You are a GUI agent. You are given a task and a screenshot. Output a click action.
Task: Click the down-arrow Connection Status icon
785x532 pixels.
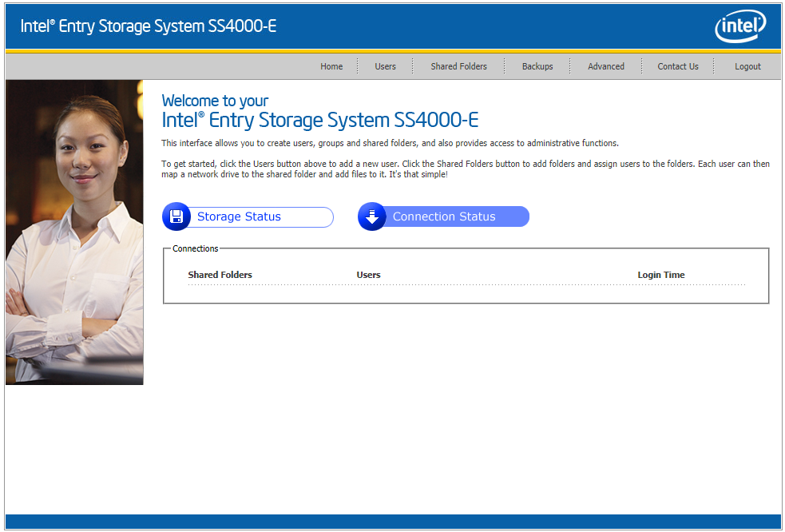pos(372,216)
